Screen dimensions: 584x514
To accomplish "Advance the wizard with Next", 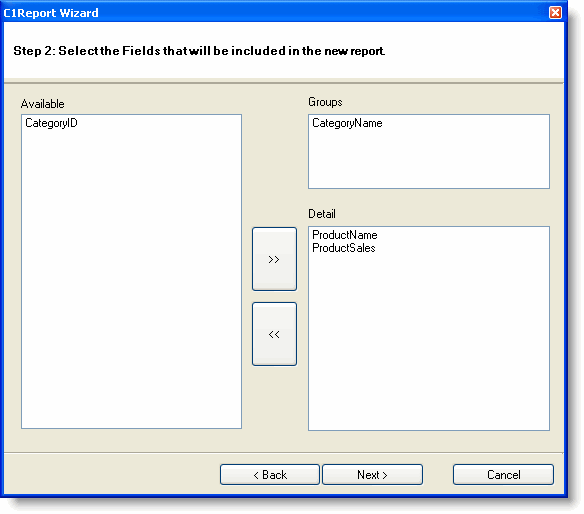I will click(372, 475).
